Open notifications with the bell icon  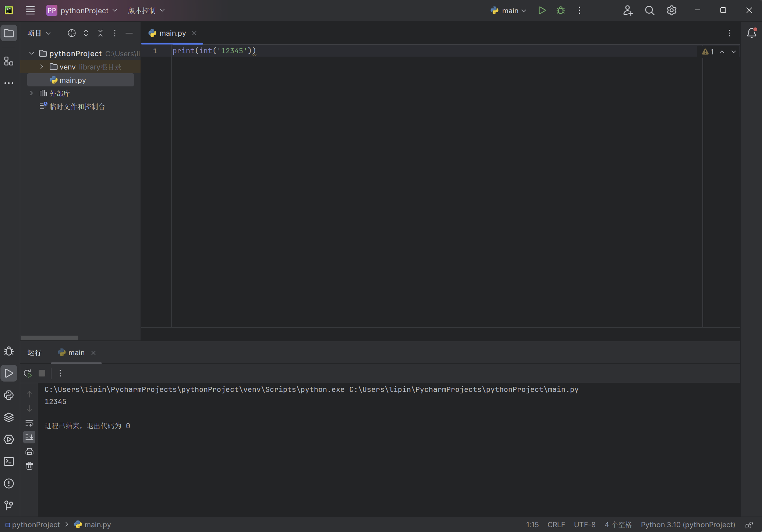[x=751, y=33]
